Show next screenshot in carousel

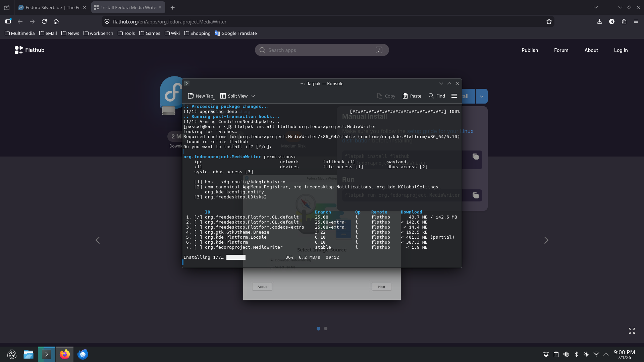click(x=546, y=240)
